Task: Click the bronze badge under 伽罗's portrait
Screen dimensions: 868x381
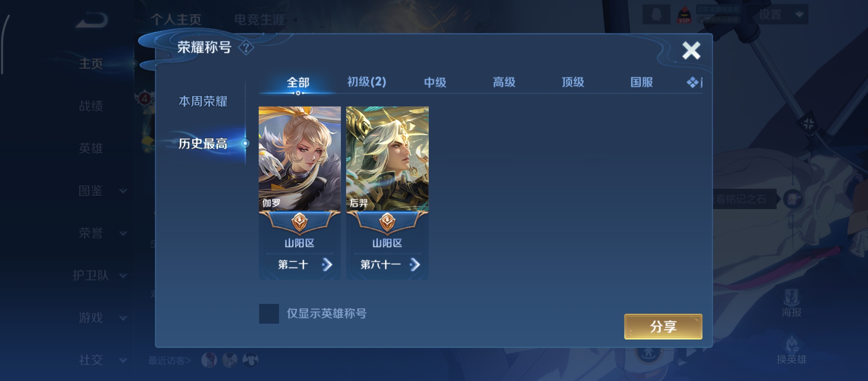Action: pyautogui.click(x=300, y=222)
